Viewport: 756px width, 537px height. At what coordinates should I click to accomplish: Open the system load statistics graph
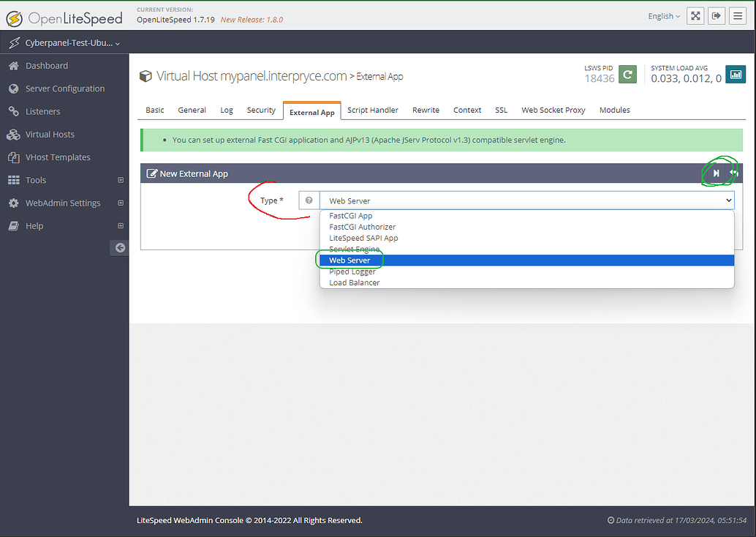click(x=735, y=74)
